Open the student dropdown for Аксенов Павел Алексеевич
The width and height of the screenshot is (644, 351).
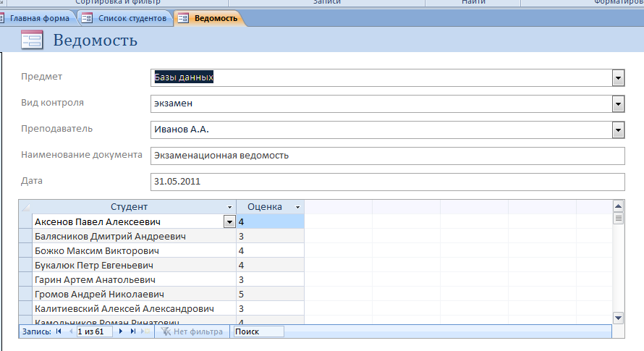(229, 222)
